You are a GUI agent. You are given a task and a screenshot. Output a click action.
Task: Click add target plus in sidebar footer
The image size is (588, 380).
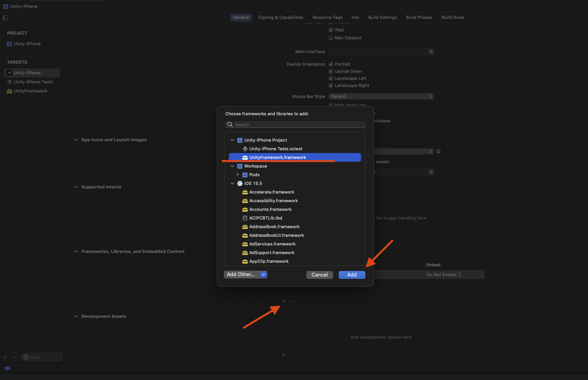[x=5, y=357]
